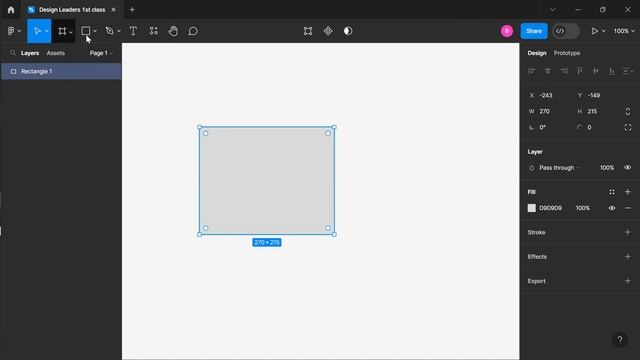Add a new fill with plus
This screenshot has width=640, height=360.
[628, 192]
